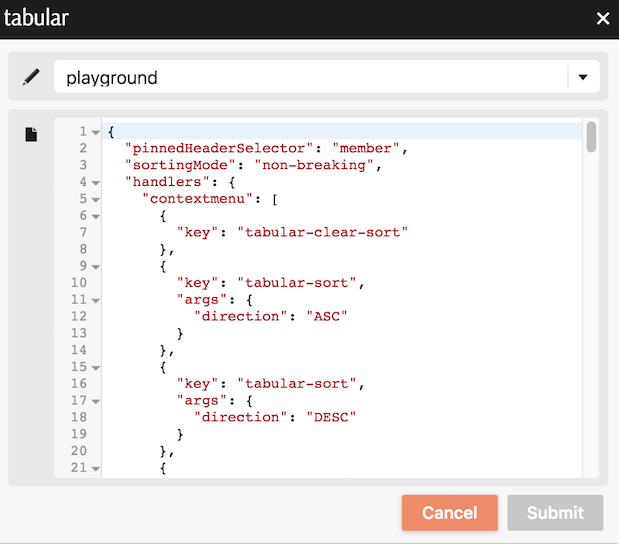Click line number 13 in gutter
The width and height of the screenshot is (619, 544).
point(79,333)
